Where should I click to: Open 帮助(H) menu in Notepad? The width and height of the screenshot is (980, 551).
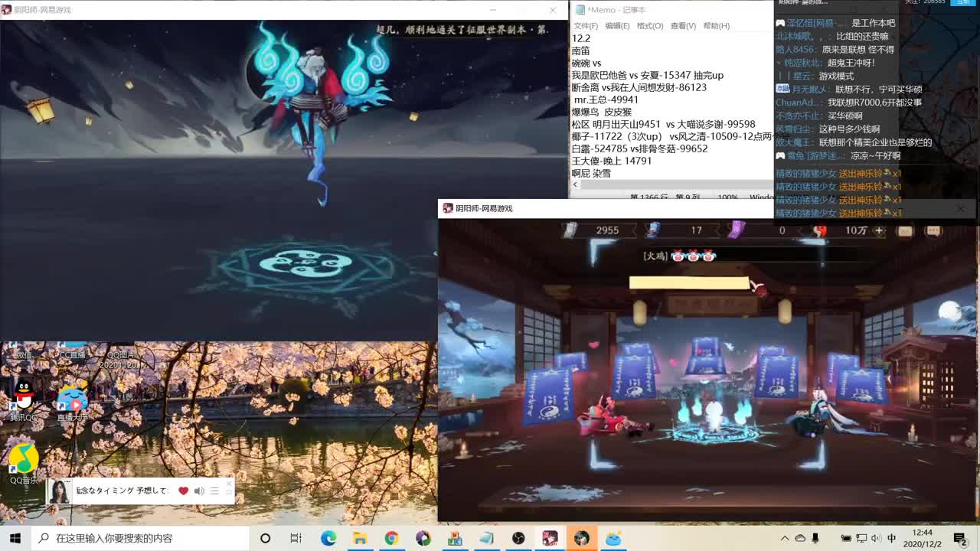(716, 26)
